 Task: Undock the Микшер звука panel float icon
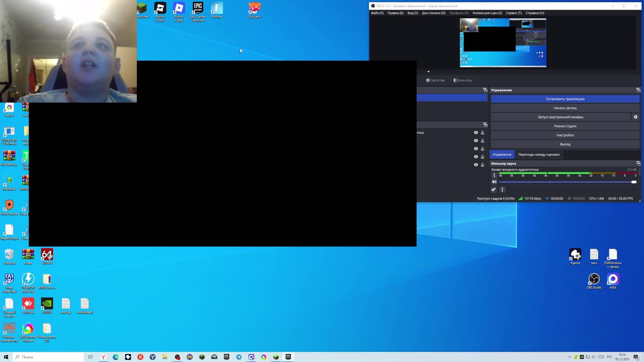click(x=638, y=164)
